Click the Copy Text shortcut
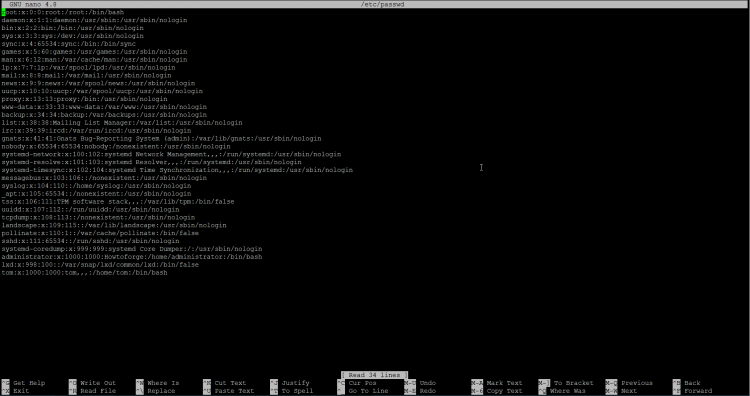Image resolution: width=750 pixels, height=396 pixels. click(x=496, y=391)
